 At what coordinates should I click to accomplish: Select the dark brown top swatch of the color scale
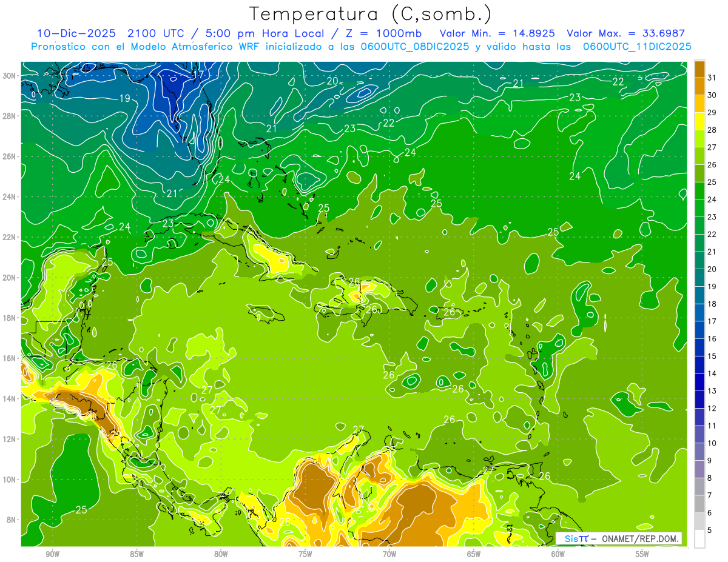tap(700, 69)
